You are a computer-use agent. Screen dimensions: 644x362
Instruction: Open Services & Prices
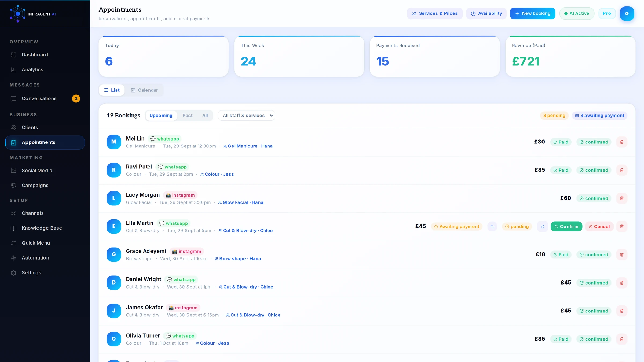[435, 13]
